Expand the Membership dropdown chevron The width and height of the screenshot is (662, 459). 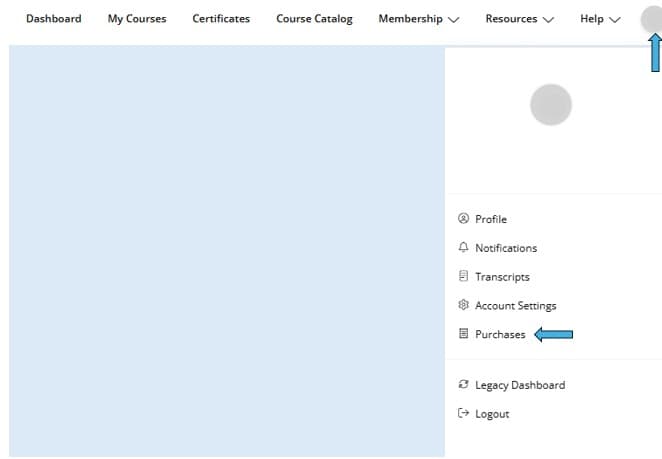pyautogui.click(x=454, y=19)
